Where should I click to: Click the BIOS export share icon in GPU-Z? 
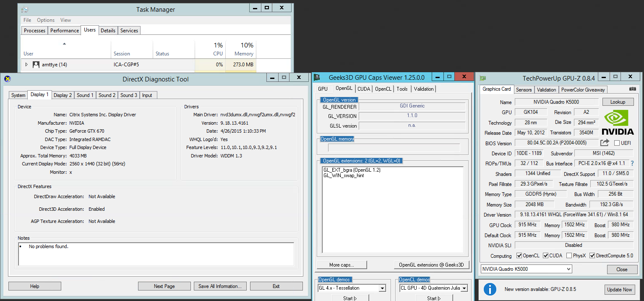coord(605,143)
